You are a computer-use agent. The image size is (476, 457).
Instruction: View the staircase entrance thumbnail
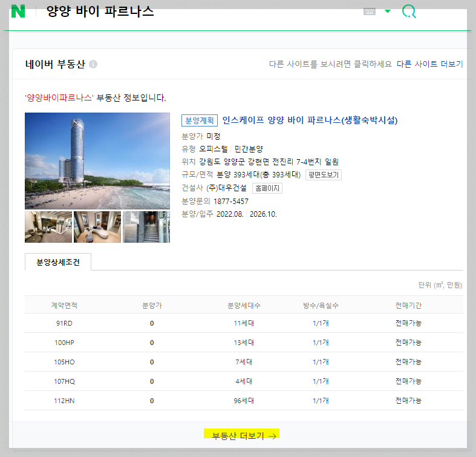[x=146, y=227]
